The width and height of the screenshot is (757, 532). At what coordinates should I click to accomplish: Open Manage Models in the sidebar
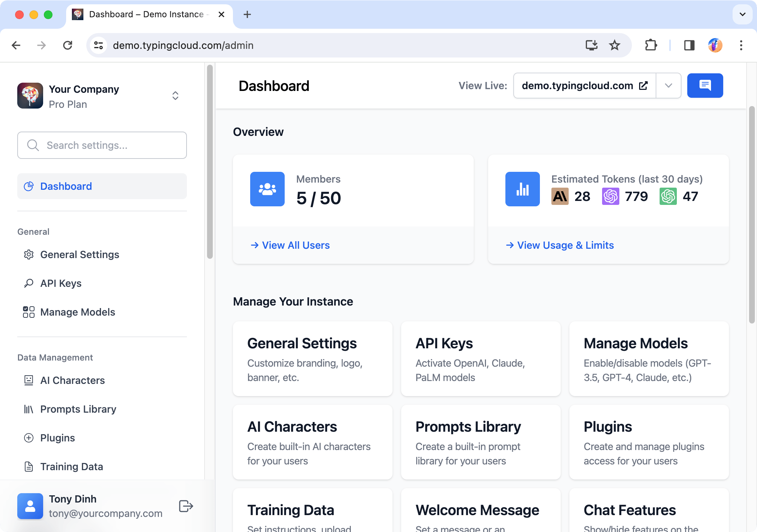(78, 312)
